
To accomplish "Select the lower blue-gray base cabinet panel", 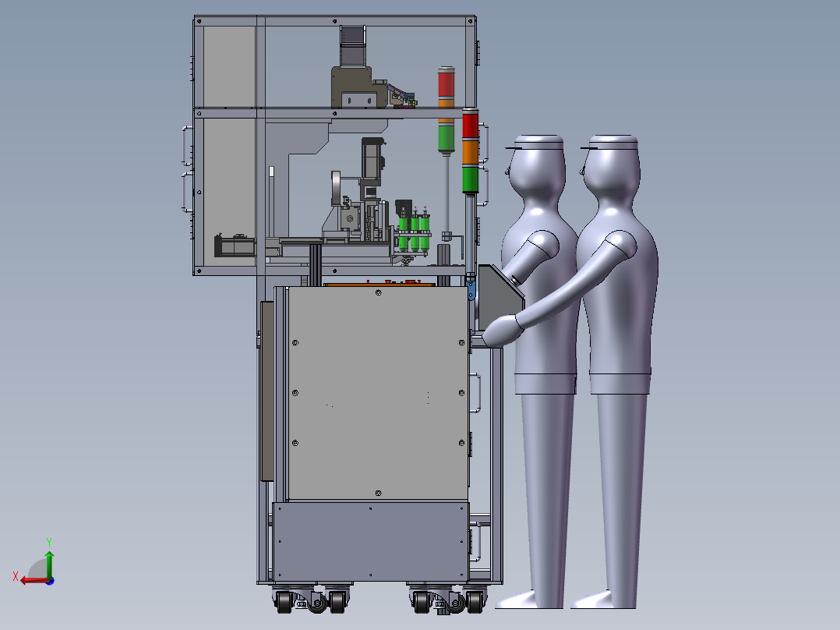I will pos(371,542).
